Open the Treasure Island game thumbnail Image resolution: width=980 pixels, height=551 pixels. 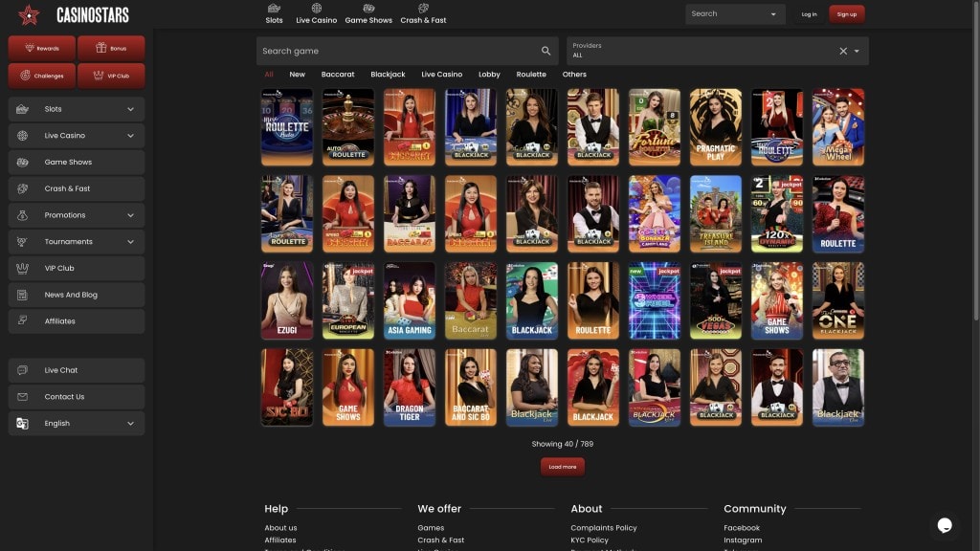(x=716, y=213)
